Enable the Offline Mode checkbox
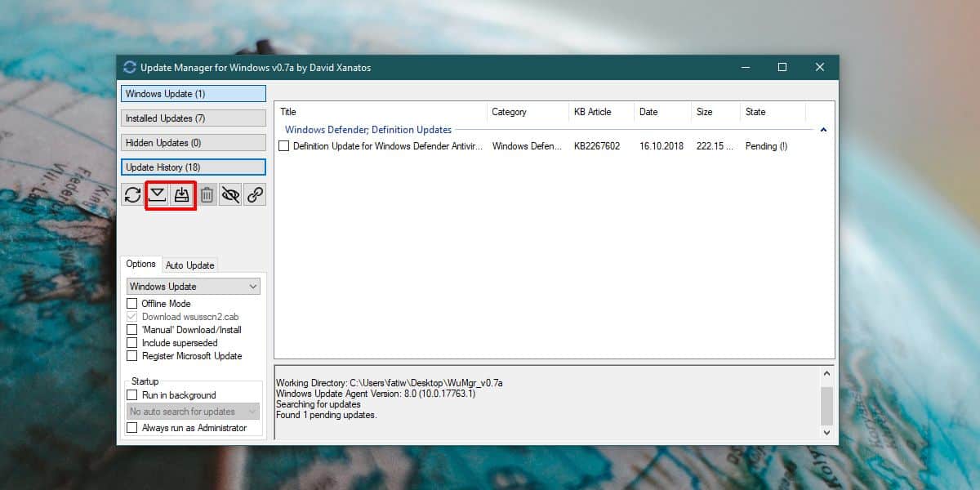This screenshot has height=490, width=980. click(x=132, y=304)
